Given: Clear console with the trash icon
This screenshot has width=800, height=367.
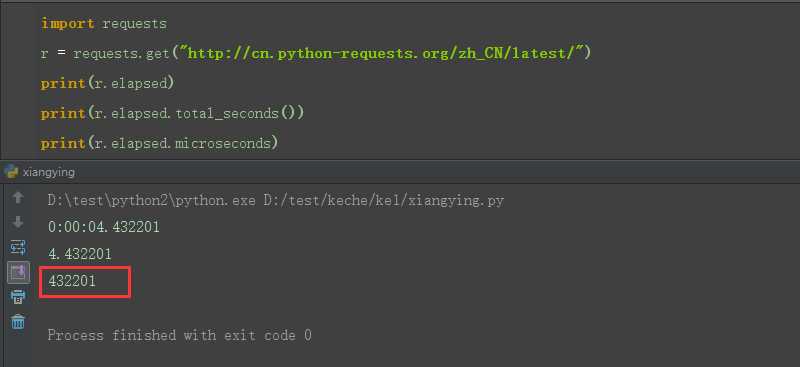Looking at the screenshot, I should [x=18, y=322].
